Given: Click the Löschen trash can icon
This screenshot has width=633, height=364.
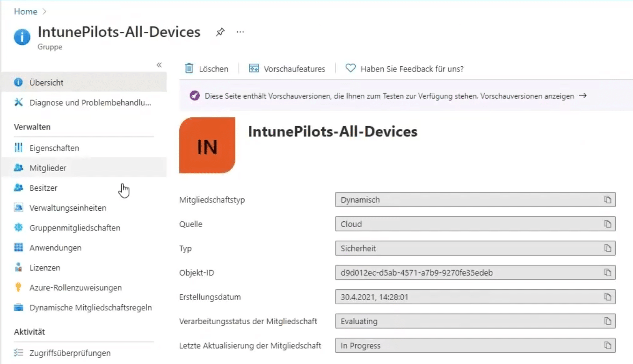Looking at the screenshot, I should tap(189, 68).
